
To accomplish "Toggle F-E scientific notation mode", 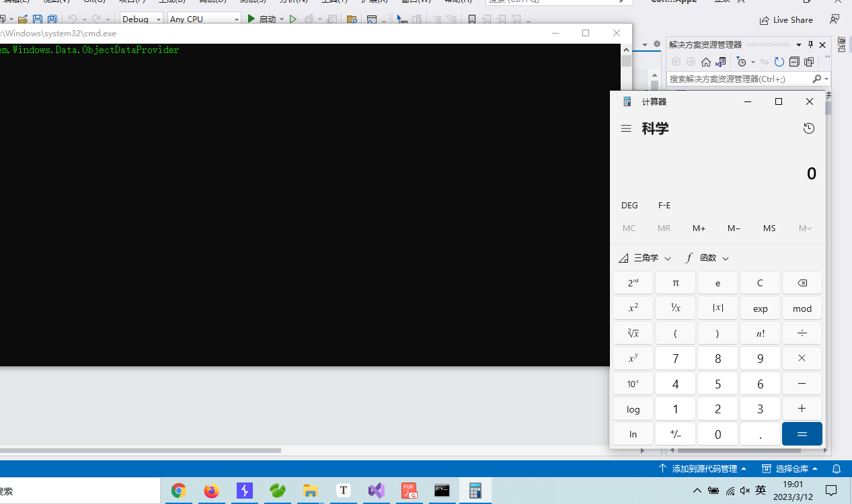I will (x=664, y=206).
